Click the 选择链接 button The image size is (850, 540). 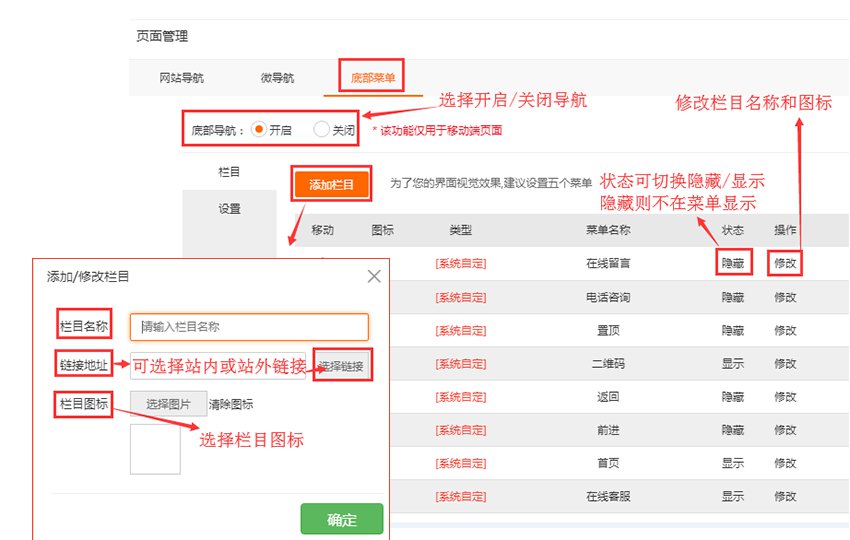point(342,366)
